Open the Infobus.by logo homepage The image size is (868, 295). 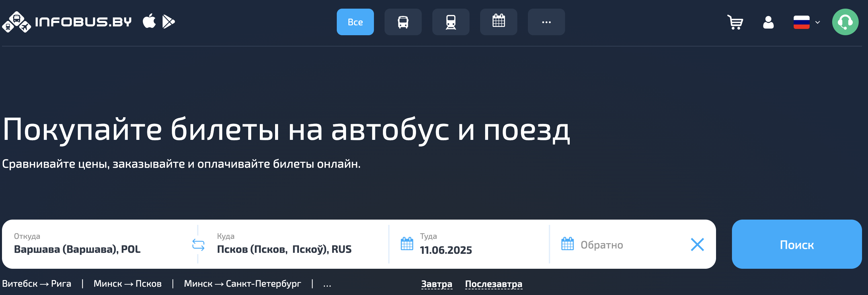point(67,22)
